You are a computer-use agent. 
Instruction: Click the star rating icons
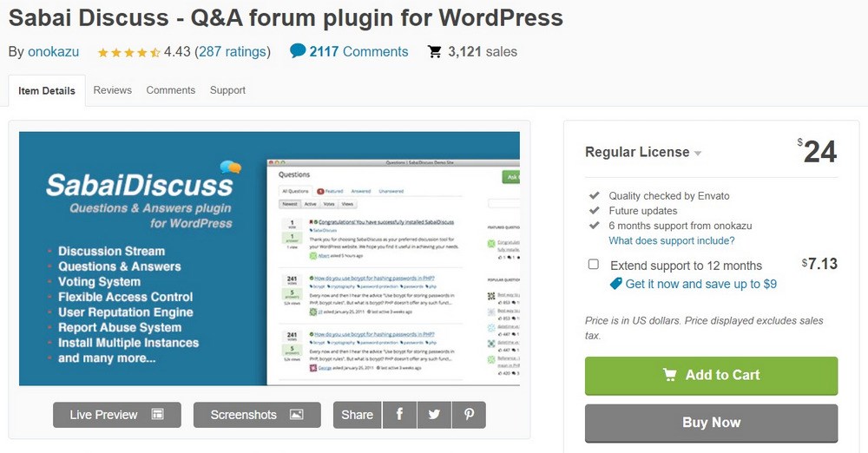coord(128,53)
